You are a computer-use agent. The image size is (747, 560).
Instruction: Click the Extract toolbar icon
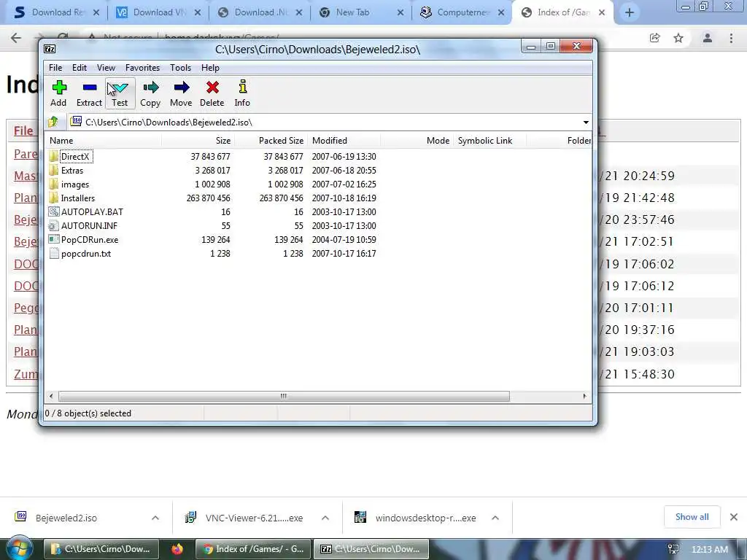tap(89, 93)
